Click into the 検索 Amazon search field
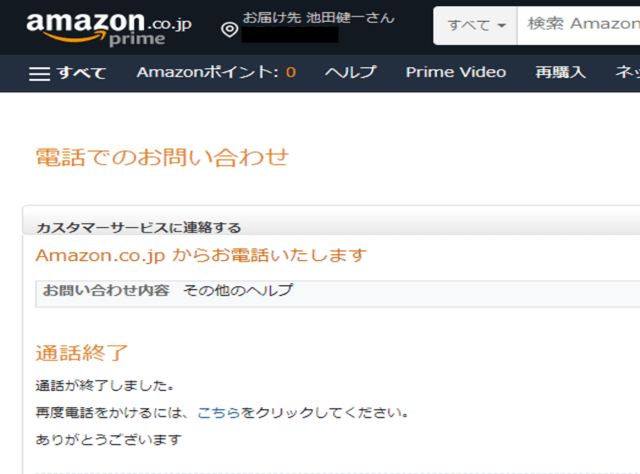640x474 pixels. pyautogui.click(x=580, y=24)
